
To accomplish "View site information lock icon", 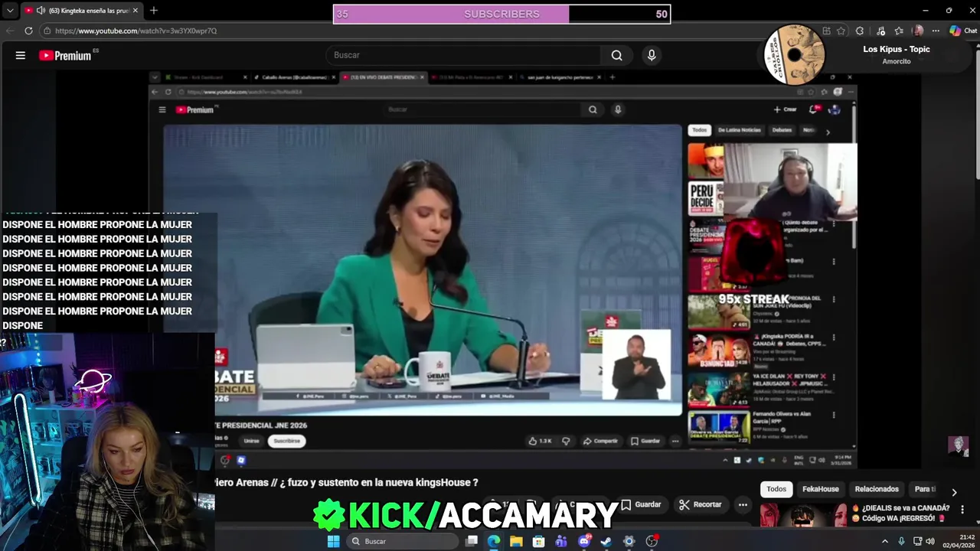I will [x=47, y=31].
